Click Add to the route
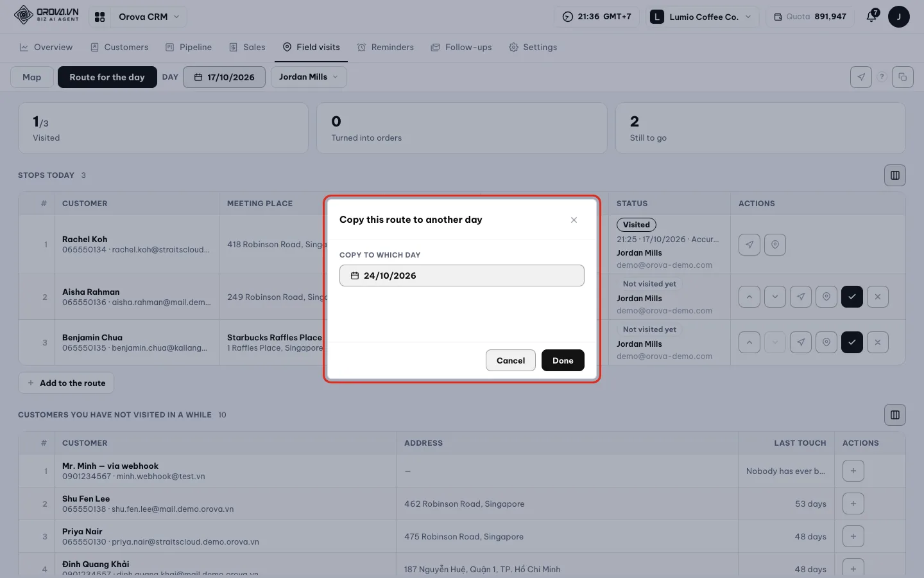The image size is (924, 578). (x=66, y=383)
